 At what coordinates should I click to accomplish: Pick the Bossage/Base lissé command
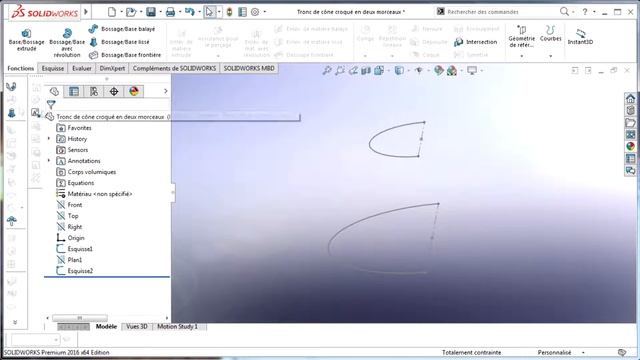click(119, 42)
